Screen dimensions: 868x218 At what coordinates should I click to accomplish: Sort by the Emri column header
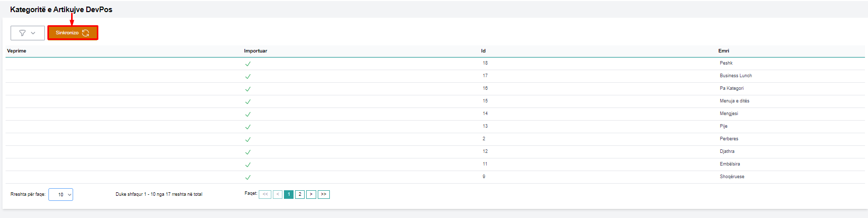pos(724,51)
